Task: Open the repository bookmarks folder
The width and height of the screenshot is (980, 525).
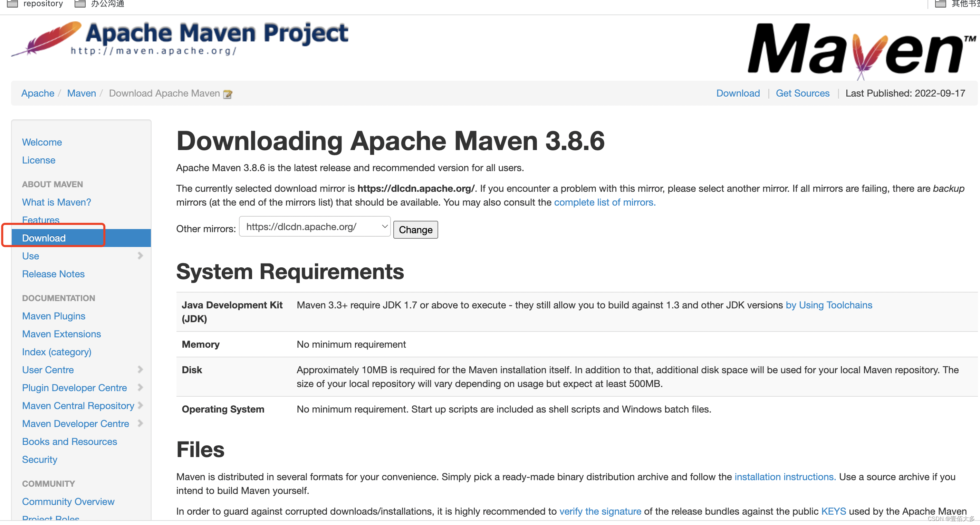Action: [x=35, y=4]
